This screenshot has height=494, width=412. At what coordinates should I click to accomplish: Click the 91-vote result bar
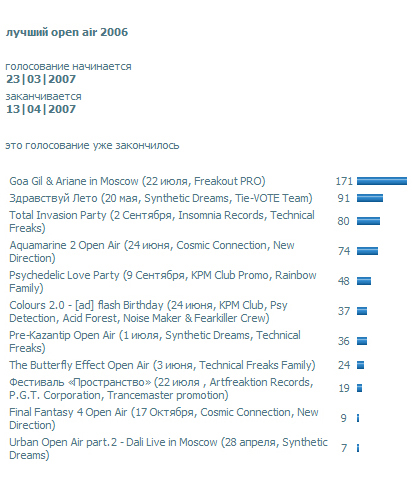370,198
